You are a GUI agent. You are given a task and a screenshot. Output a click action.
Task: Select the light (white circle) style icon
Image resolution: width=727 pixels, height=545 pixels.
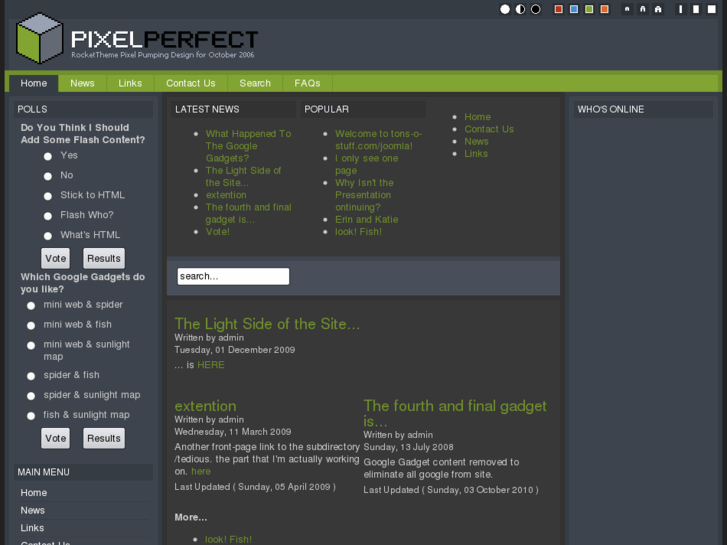(x=505, y=9)
